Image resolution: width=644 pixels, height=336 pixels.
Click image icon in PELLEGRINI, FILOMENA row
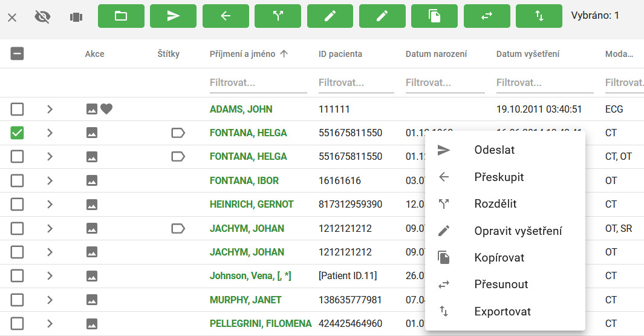pos(92,324)
